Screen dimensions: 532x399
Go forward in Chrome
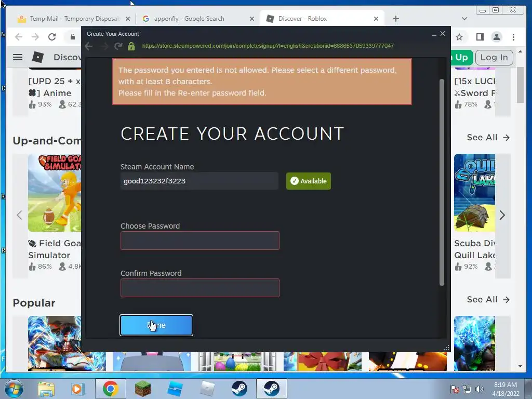[x=35, y=37]
